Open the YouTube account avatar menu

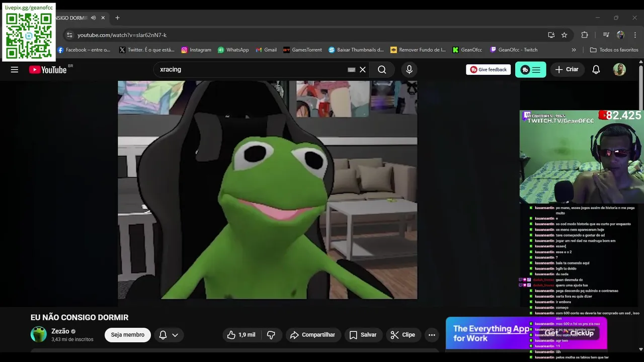point(619,70)
